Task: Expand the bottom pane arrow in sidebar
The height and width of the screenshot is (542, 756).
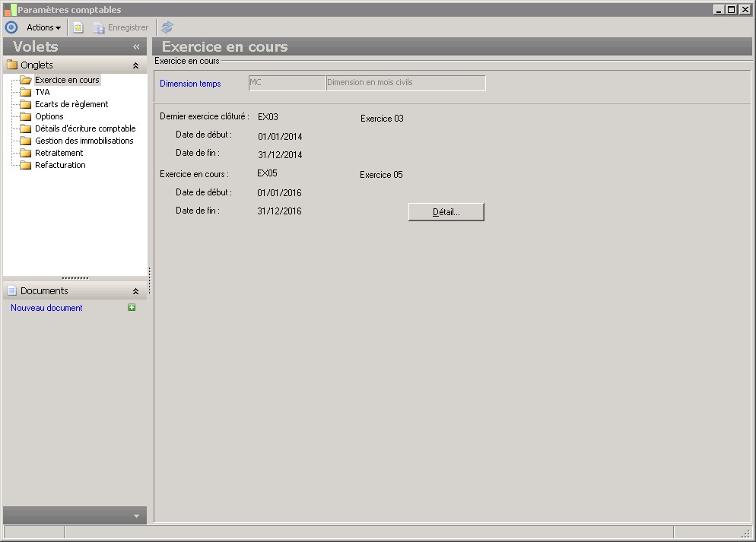Action: point(136,516)
